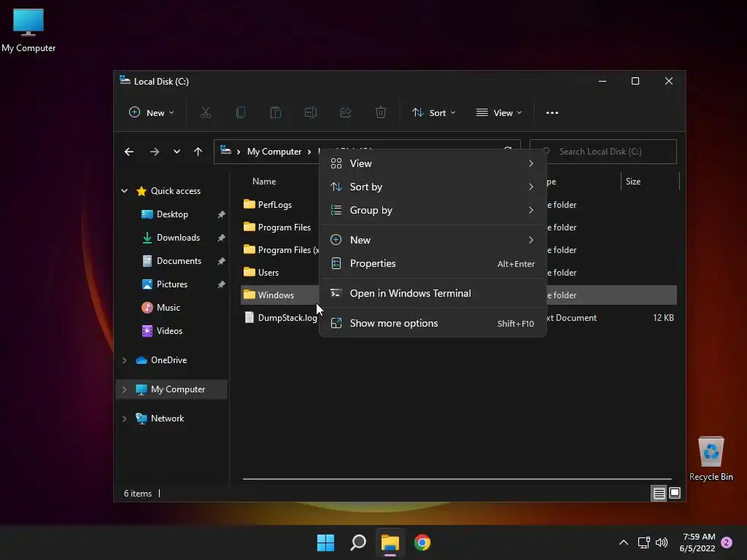Launch Google Chrome from taskbar
The image size is (747, 560).
click(422, 542)
